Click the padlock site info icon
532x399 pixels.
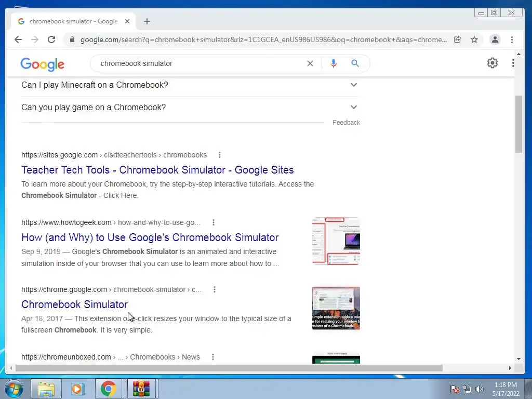pyautogui.click(x=72, y=39)
